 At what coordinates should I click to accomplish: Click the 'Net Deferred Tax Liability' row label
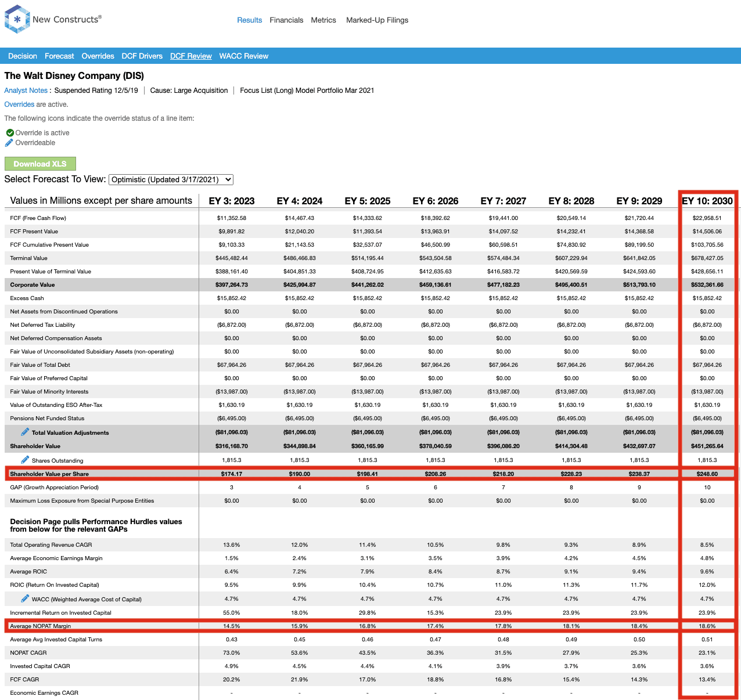pos(42,325)
